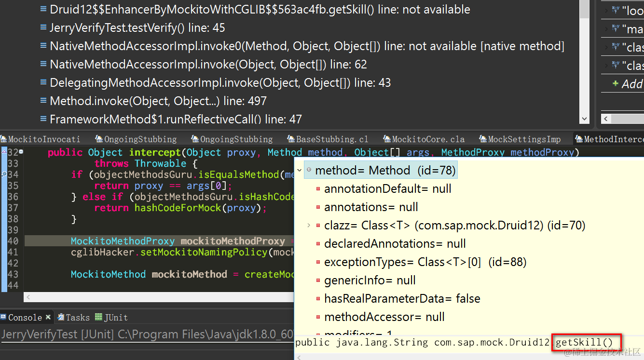This screenshot has width=644, height=360.
Task: Open the MockitoCore.cla editor tab
Action: (x=424, y=139)
